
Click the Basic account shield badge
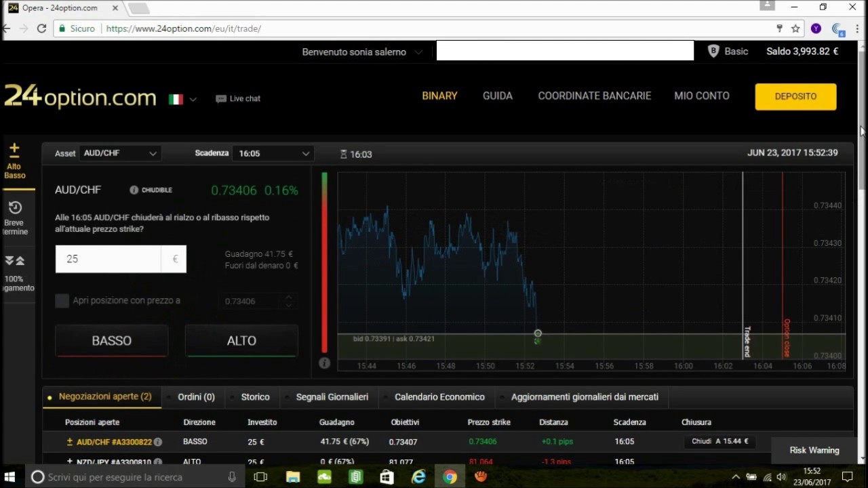(x=713, y=52)
